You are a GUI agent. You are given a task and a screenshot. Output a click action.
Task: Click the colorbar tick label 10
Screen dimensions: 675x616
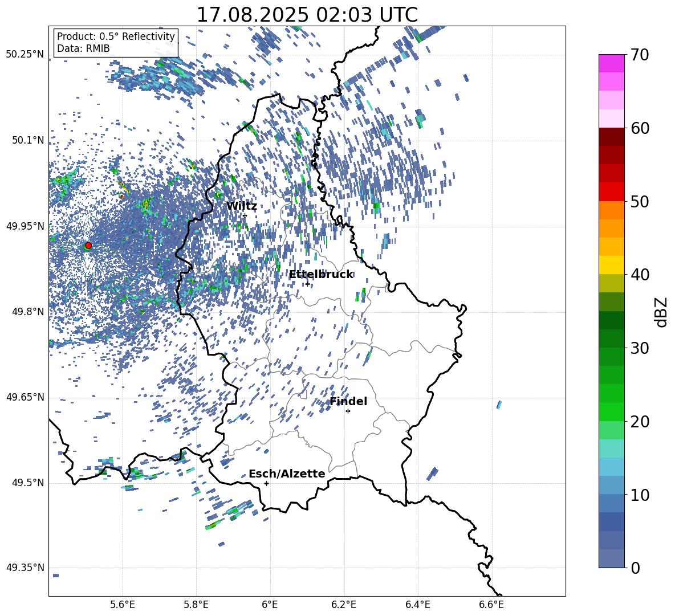pos(640,495)
